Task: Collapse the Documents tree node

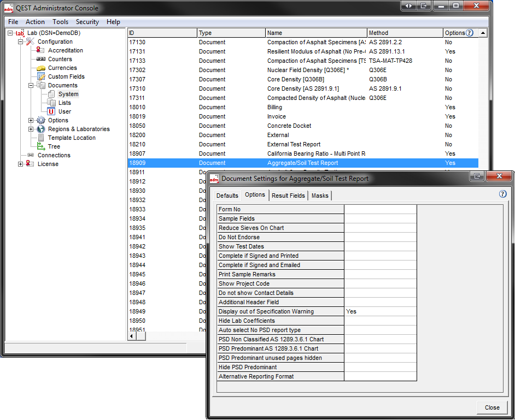Action: coord(31,85)
